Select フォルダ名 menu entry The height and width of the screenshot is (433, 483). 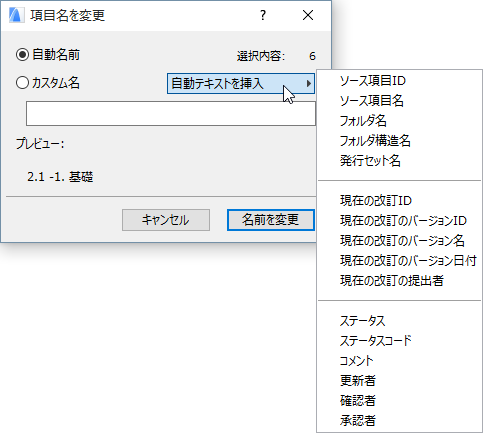click(399, 121)
